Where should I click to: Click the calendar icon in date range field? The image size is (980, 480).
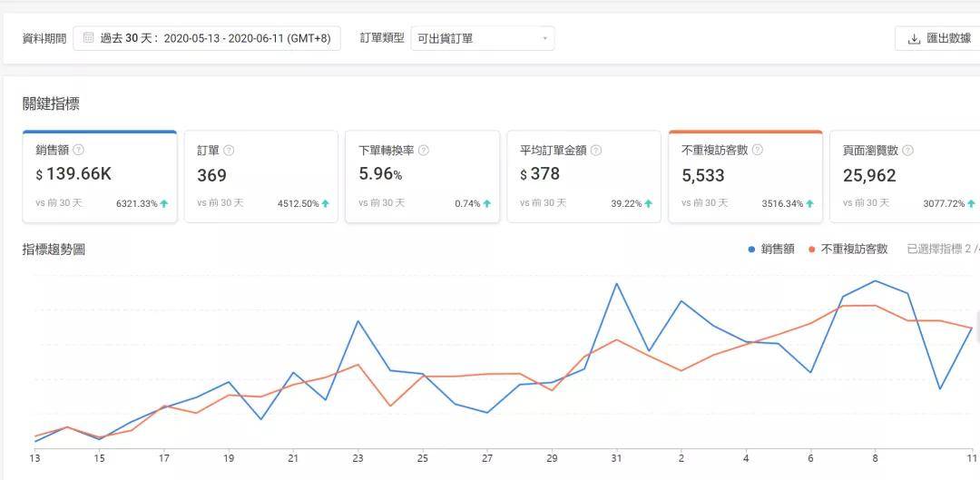89,38
